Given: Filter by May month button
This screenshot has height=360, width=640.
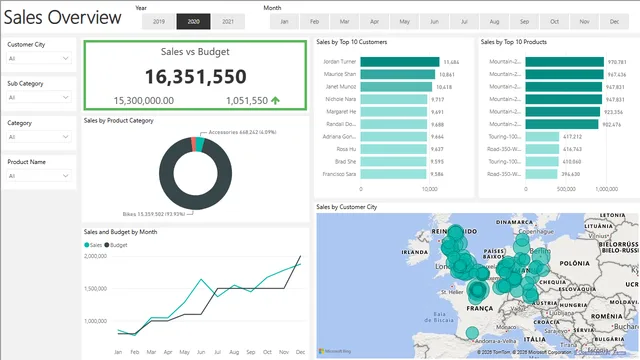Looking at the screenshot, I should click(404, 22).
